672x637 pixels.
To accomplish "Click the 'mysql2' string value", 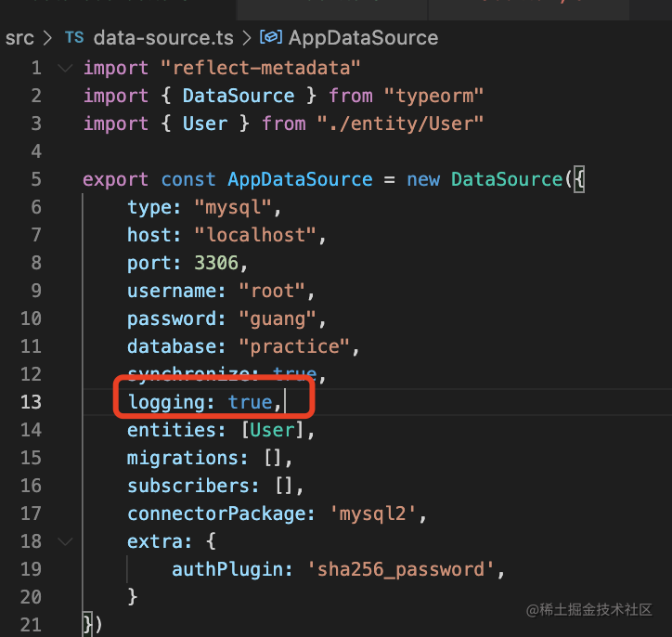I will (x=372, y=514).
